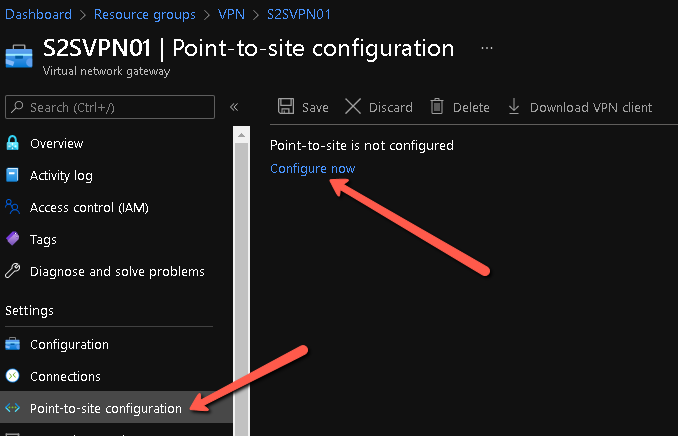Image resolution: width=678 pixels, height=436 pixels.
Task: Go to Resource groups breadcrumb
Action: 145,14
